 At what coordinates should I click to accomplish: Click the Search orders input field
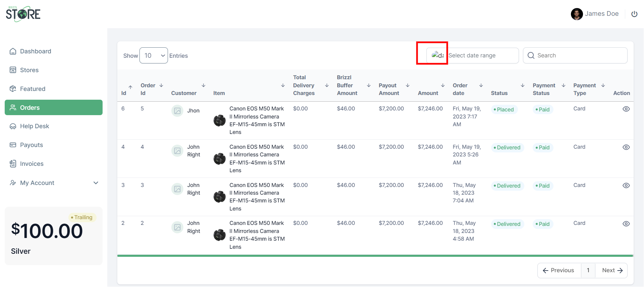click(580, 55)
